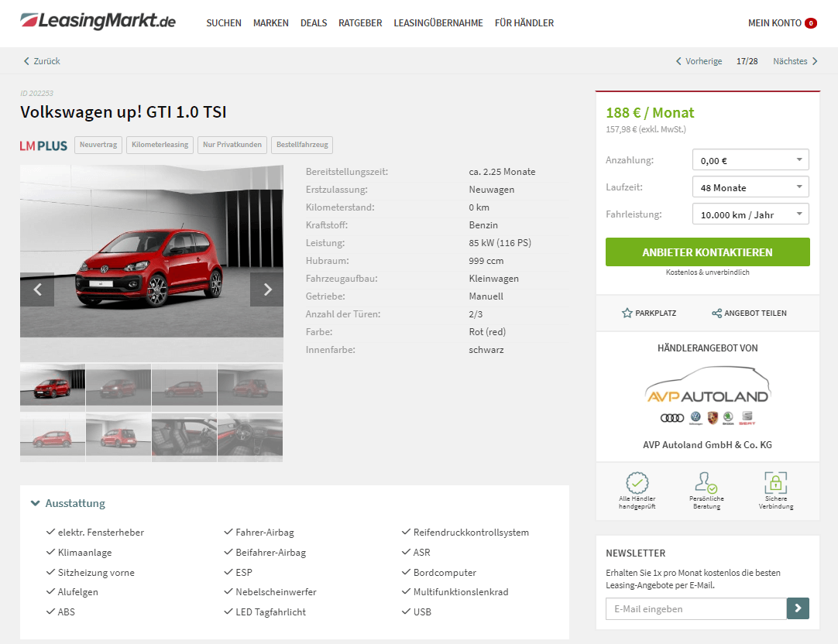Submit newsletter with the arrow button
This screenshot has height=644, width=838.
click(798, 608)
